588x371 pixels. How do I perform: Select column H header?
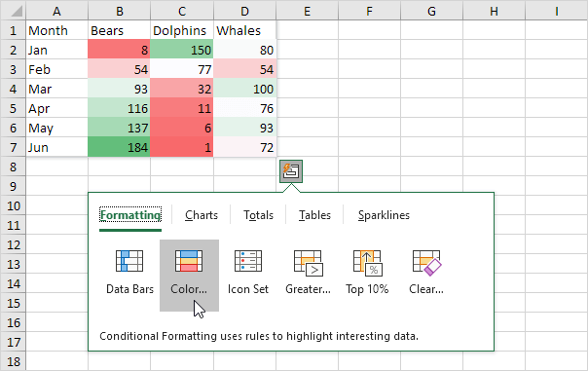pyautogui.click(x=494, y=11)
